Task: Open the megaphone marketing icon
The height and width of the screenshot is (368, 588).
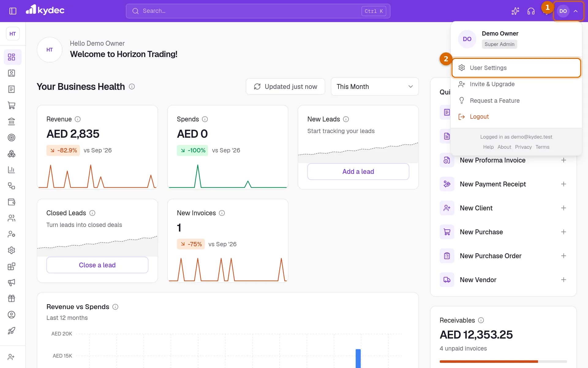Action: click(11, 282)
